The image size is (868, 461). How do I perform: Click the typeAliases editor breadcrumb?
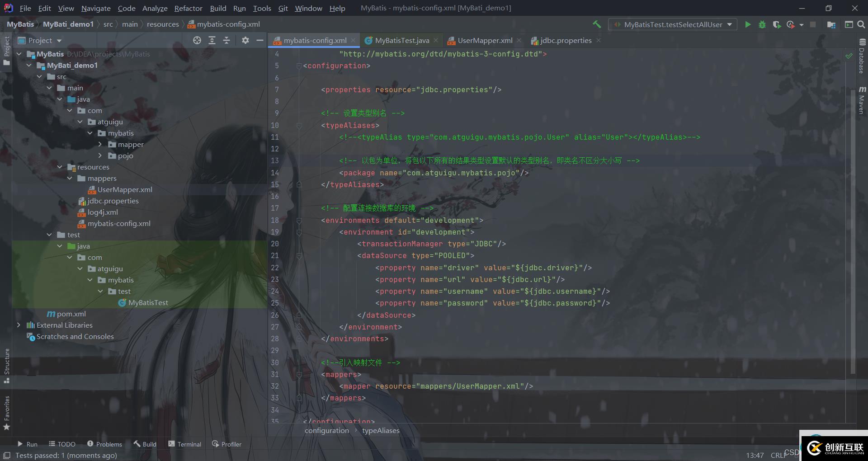381,430
